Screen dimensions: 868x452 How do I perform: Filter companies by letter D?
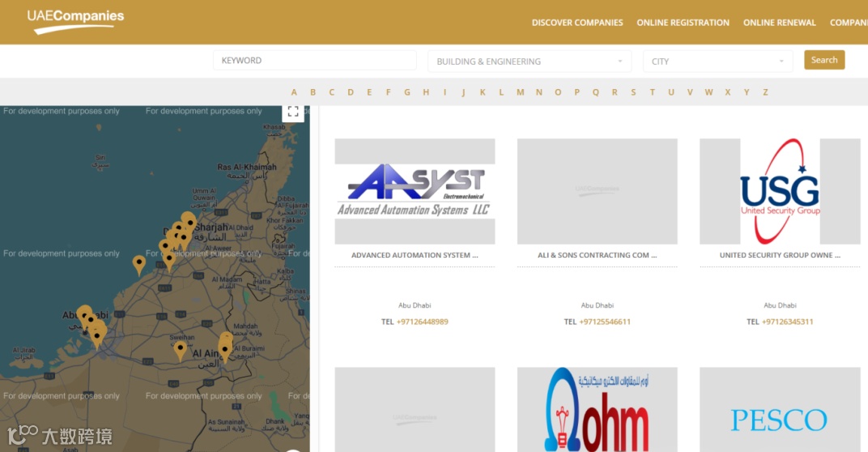click(x=351, y=92)
